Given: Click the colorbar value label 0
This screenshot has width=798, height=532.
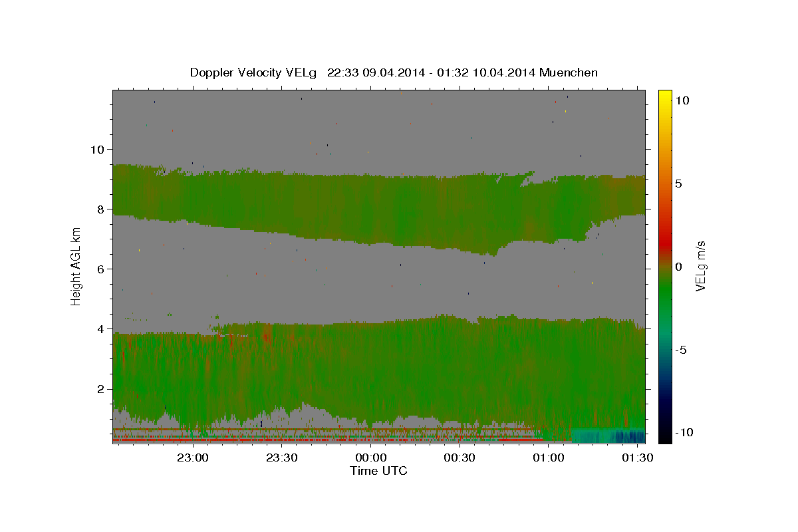Looking at the screenshot, I should click(x=679, y=267).
